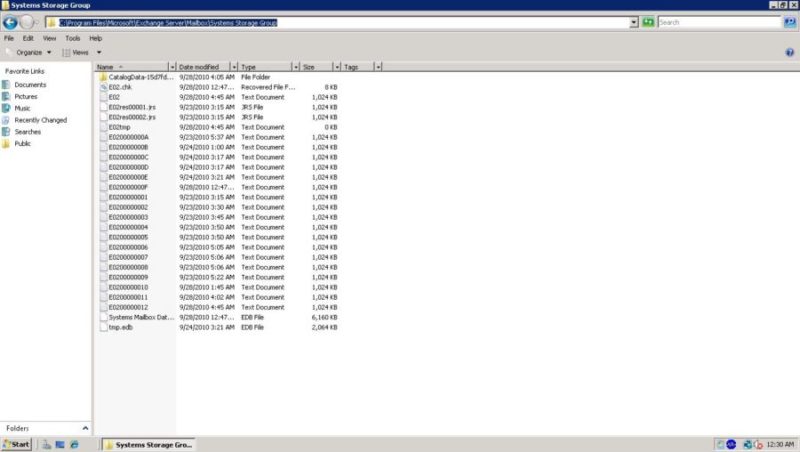The image size is (800, 452).
Task: Click Server Manager icon in quick launch
Action: click(x=46, y=444)
